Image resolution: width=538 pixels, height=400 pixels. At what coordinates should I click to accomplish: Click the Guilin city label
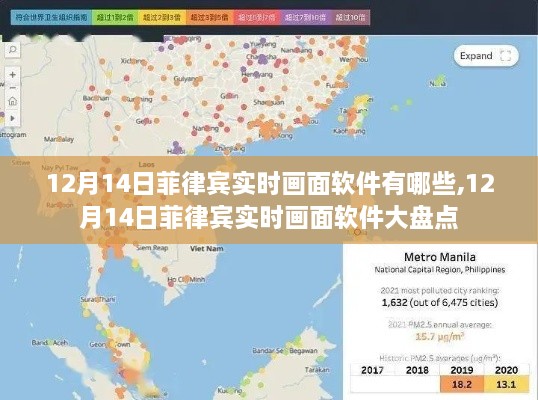coord(229,96)
